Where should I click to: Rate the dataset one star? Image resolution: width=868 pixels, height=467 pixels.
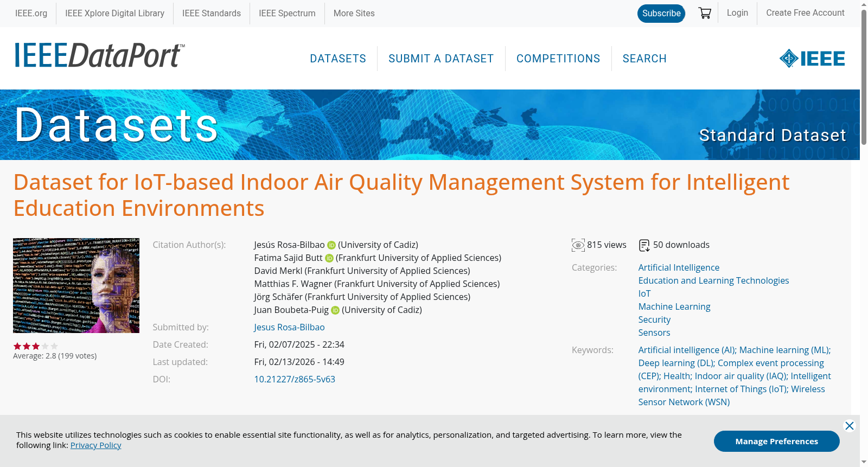(17, 346)
